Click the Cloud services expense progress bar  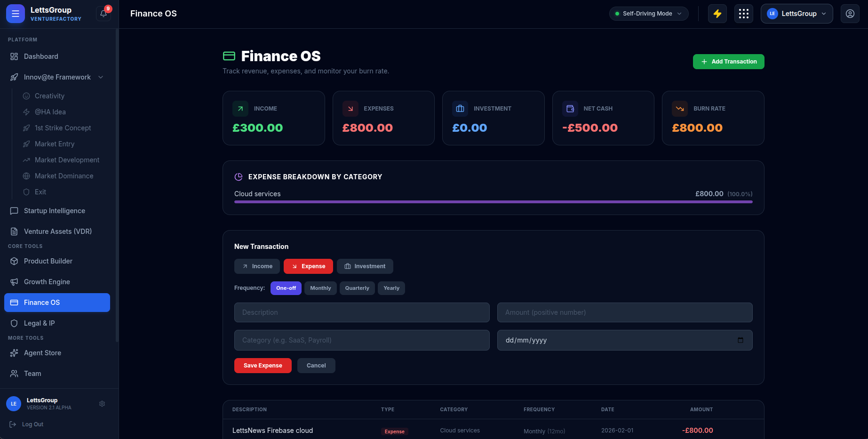coord(493,202)
